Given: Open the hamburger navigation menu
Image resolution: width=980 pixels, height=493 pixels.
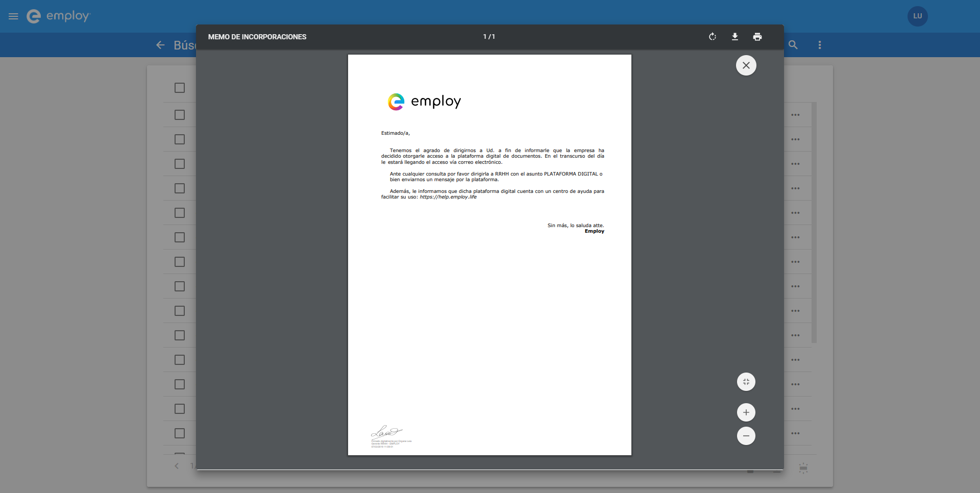Looking at the screenshot, I should (x=13, y=16).
